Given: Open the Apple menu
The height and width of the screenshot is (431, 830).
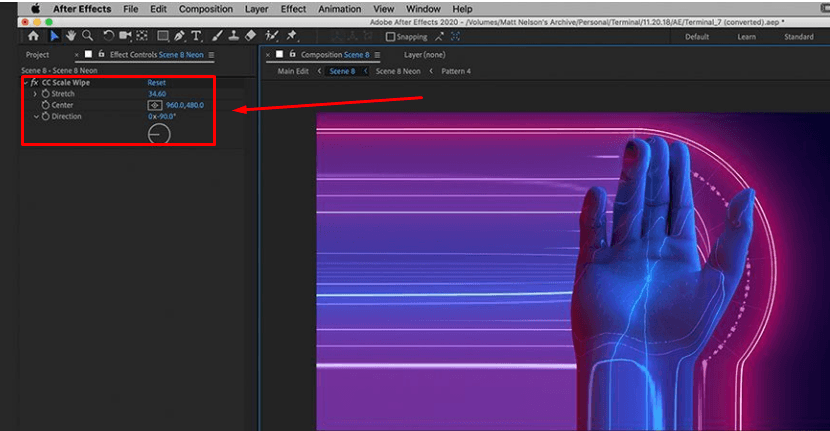Looking at the screenshot, I should point(35,9).
